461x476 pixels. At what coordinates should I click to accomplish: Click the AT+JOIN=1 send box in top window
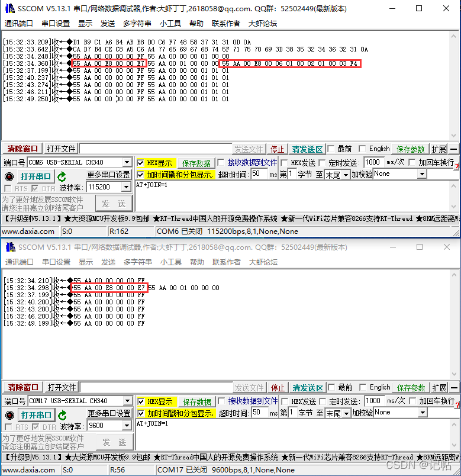[293, 196]
